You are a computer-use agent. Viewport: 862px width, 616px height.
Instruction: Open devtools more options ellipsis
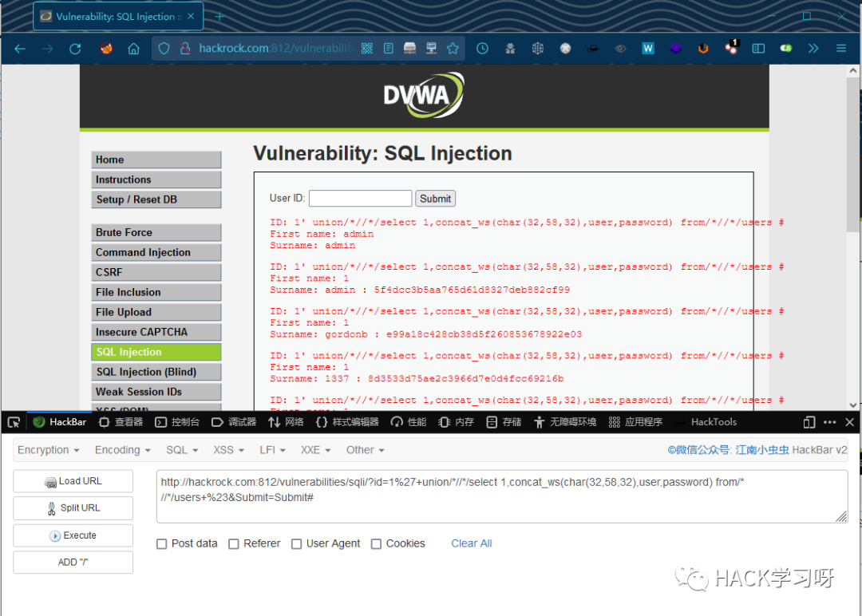click(x=829, y=422)
